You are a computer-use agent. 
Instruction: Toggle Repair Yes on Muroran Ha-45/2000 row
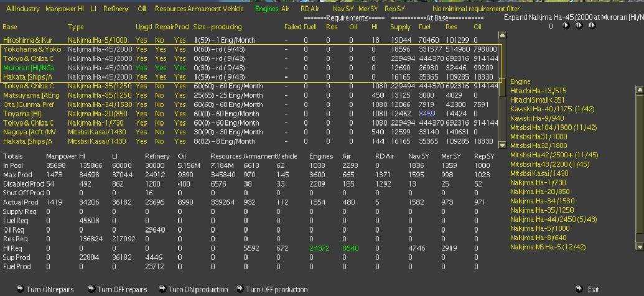[161, 68]
